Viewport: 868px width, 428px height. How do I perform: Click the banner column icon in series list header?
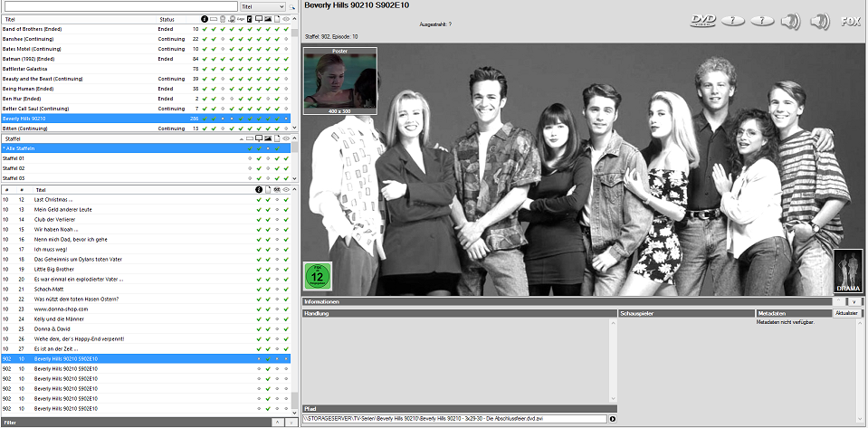[213, 19]
